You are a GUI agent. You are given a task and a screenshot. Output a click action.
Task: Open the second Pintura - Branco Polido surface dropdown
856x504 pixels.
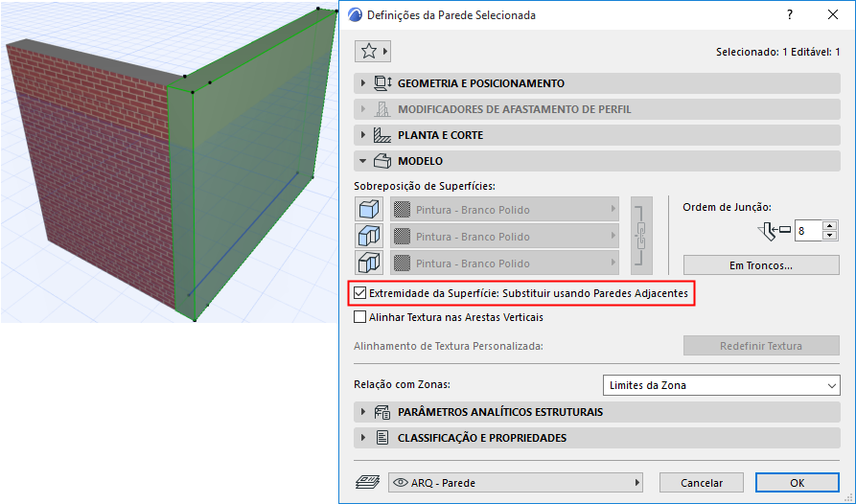(x=504, y=236)
